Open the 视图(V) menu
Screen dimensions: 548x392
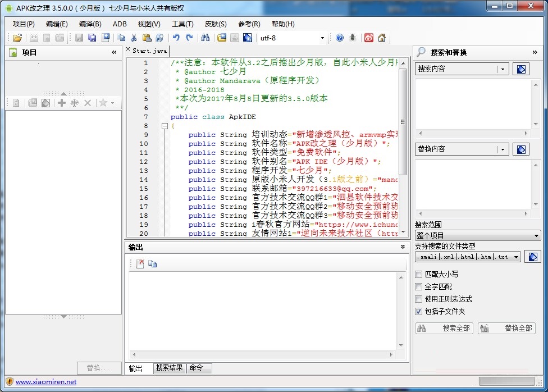coord(149,24)
